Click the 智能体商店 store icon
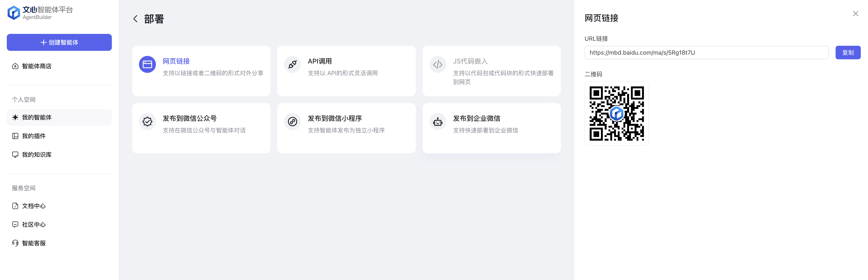Screen dimensions: 868x280 tap(15, 66)
